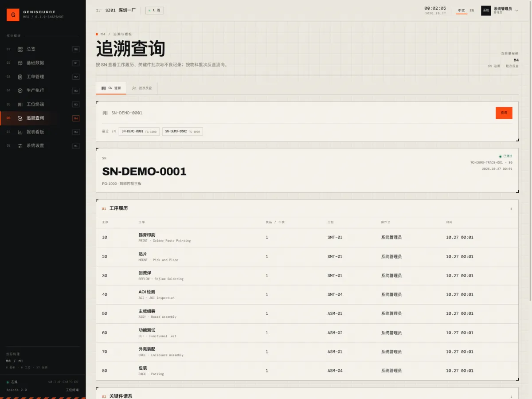
Task: Expand the 系统管理员 user menu chevron
Action: pyautogui.click(x=516, y=10)
